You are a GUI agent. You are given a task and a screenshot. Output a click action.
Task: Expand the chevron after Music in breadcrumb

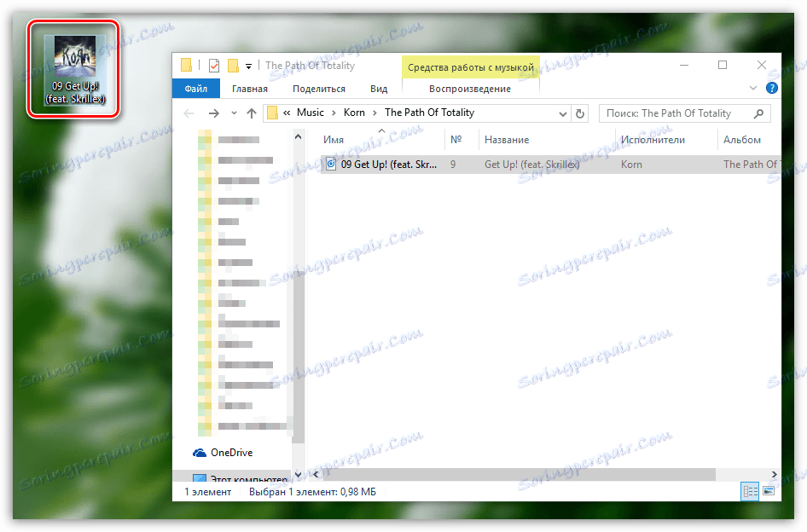pos(334,113)
